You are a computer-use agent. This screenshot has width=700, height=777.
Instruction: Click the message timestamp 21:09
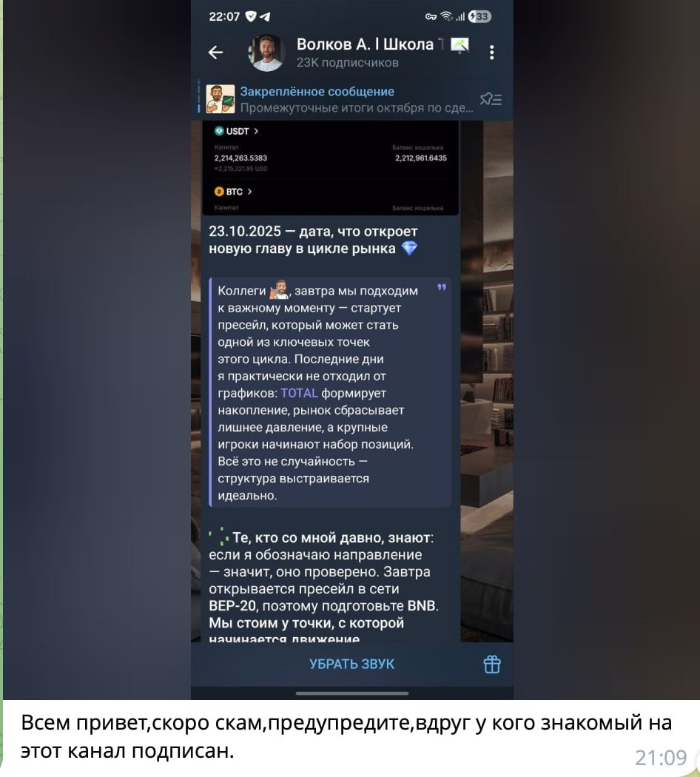tap(661, 758)
